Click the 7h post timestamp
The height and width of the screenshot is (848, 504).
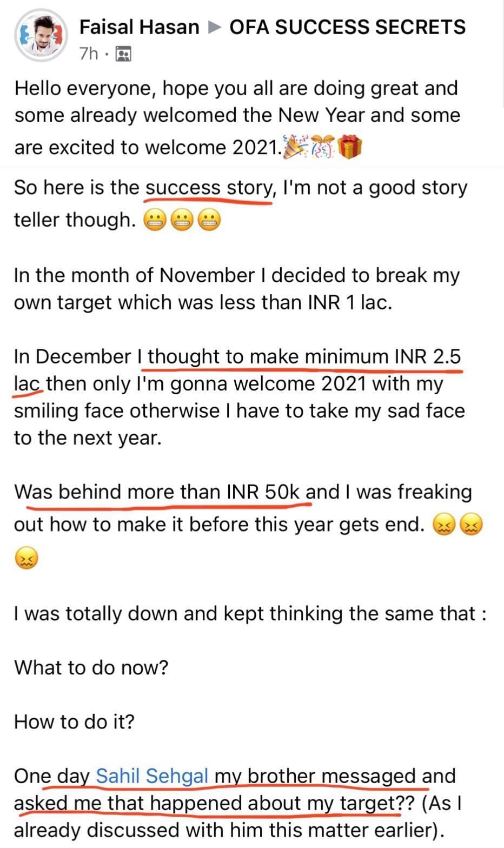click(89, 54)
